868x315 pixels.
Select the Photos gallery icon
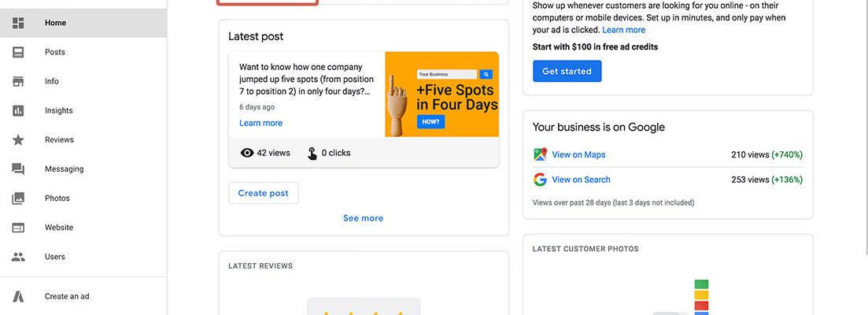pos(18,198)
